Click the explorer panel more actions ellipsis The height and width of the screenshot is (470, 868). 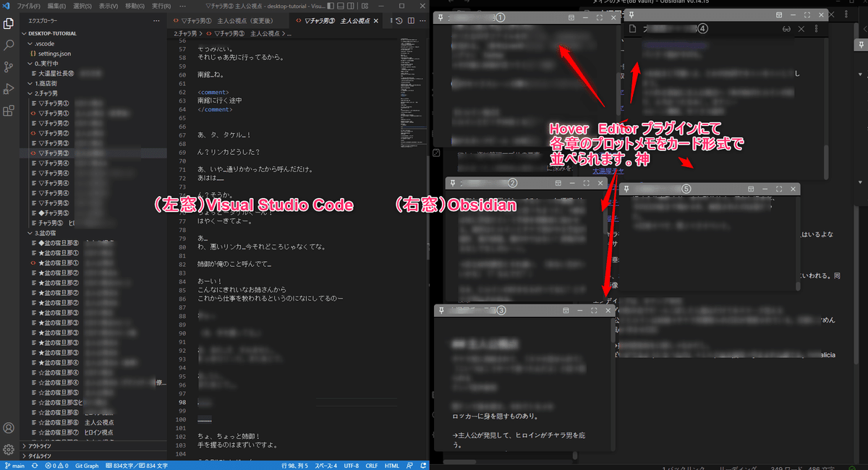156,21
